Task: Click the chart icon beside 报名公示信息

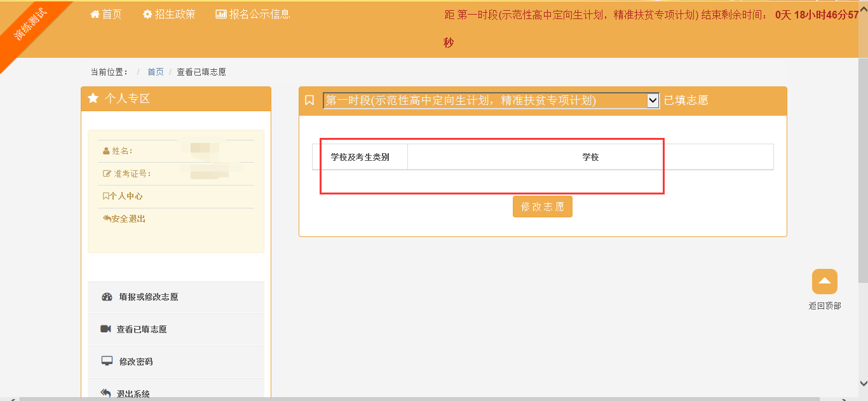Action: [x=221, y=14]
